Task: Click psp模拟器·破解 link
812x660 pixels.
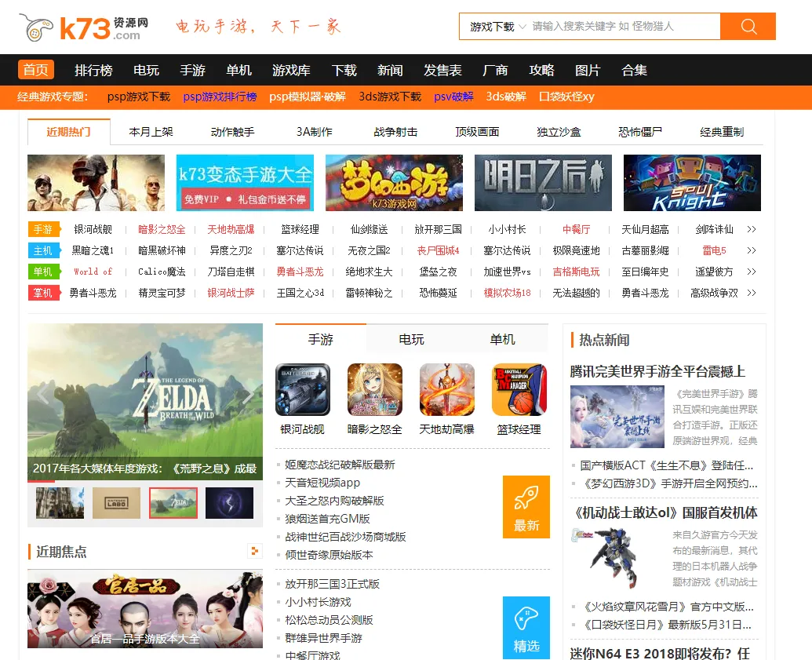Action: click(x=308, y=97)
